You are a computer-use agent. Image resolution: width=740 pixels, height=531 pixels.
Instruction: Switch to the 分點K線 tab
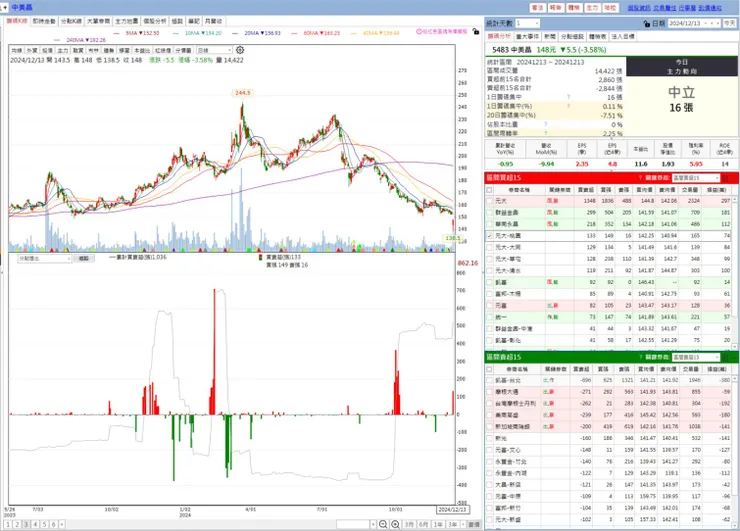point(71,21)
